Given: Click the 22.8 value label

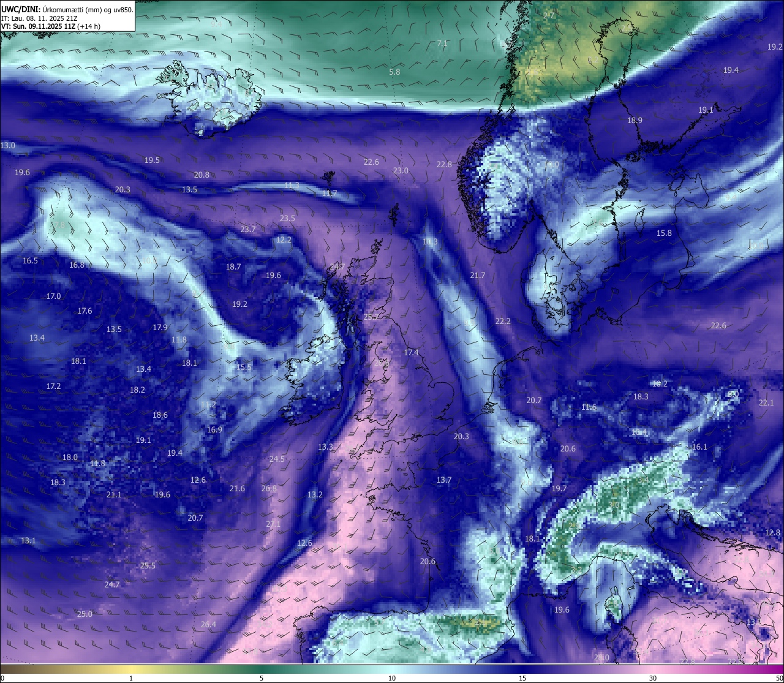Looking at the screenshot, I should click(444, 164).
